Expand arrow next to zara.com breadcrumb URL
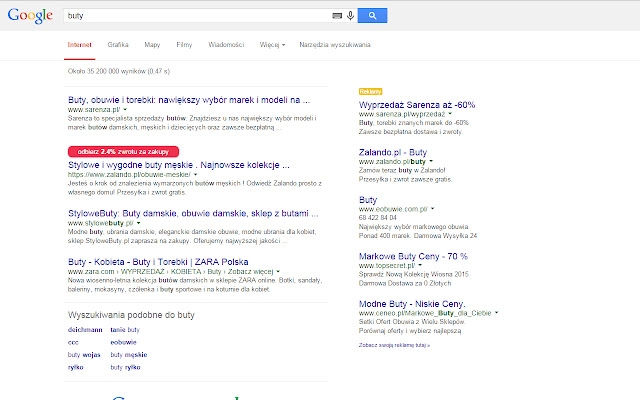 pos(278,271)
